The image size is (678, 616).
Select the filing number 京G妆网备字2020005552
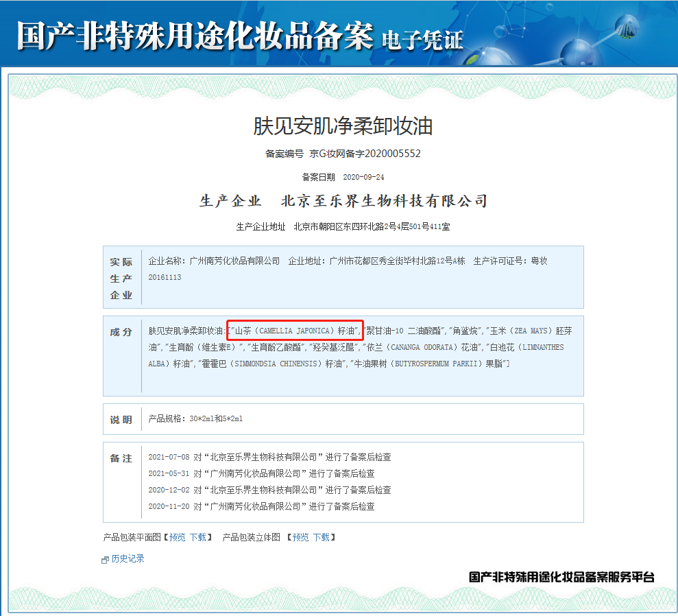click(365, 154)
